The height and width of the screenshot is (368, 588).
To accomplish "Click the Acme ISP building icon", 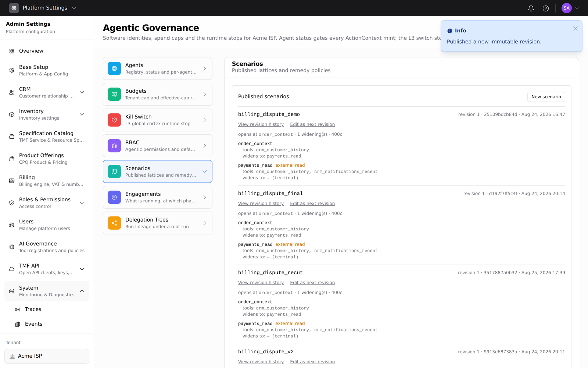I will 12,356.
